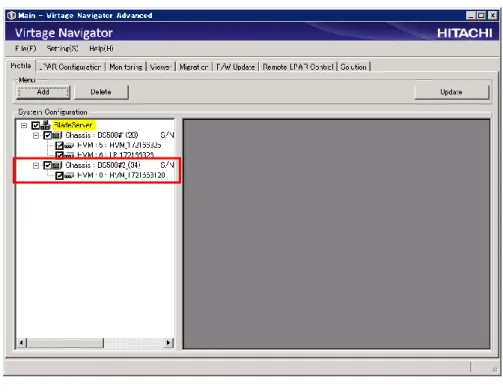Select the HVM 5 row text
Viewport: 503px width, 392px height.
(119, 145)
